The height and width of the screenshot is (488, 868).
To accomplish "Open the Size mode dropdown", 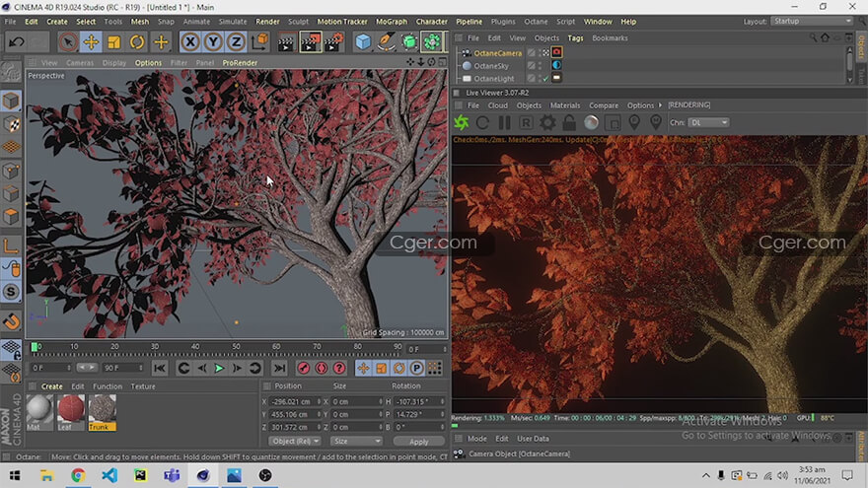I will click(x=356, y=441).
